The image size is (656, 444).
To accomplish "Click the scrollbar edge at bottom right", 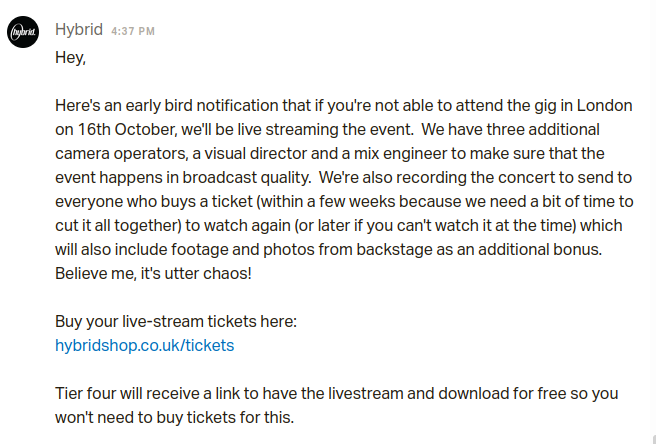I will [x=653, y=439].
